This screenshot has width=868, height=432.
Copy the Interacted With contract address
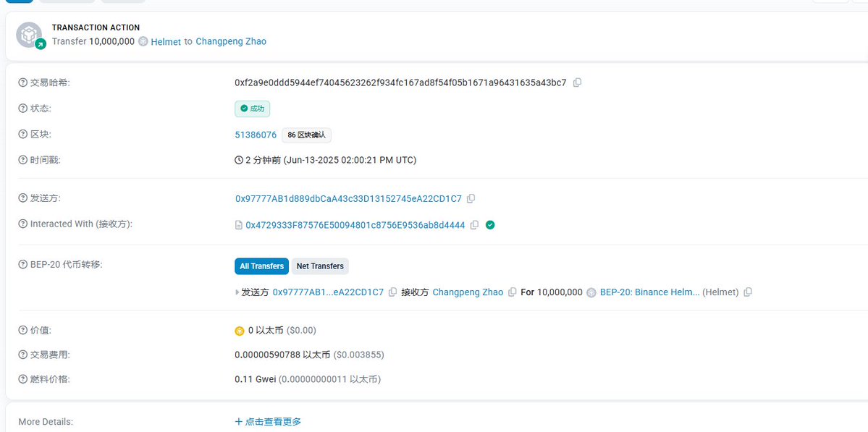pos(474,225)
